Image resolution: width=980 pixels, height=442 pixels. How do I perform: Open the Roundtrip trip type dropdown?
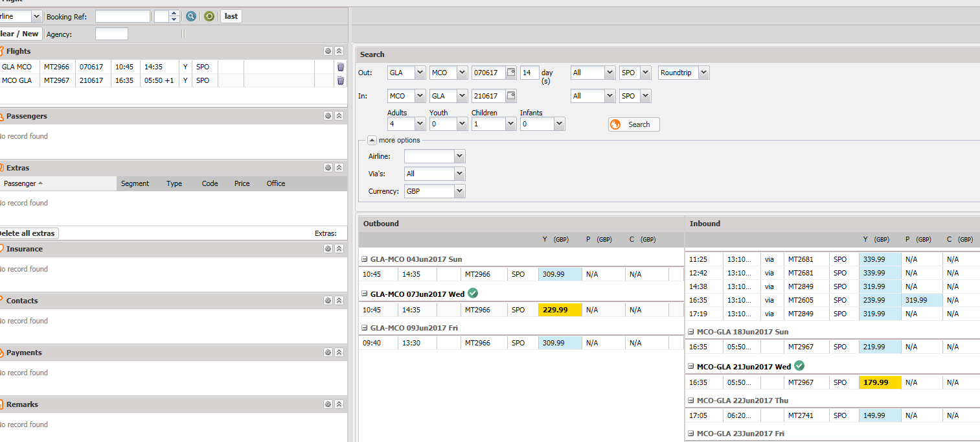[x=703, y=73]
